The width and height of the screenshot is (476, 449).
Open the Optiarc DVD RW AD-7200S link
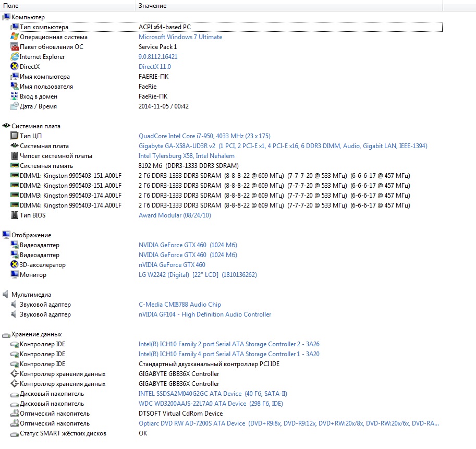click(x=289, y=423)
